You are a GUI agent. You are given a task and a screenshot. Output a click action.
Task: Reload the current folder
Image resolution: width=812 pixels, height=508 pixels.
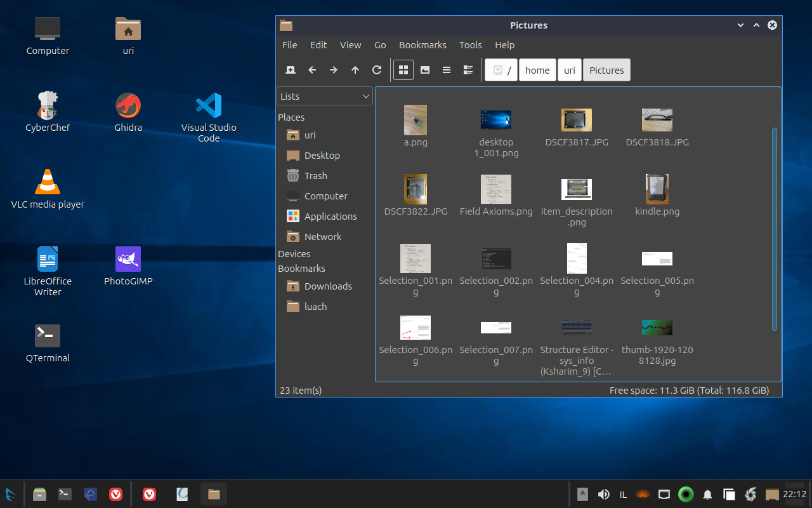pos(377,70)
